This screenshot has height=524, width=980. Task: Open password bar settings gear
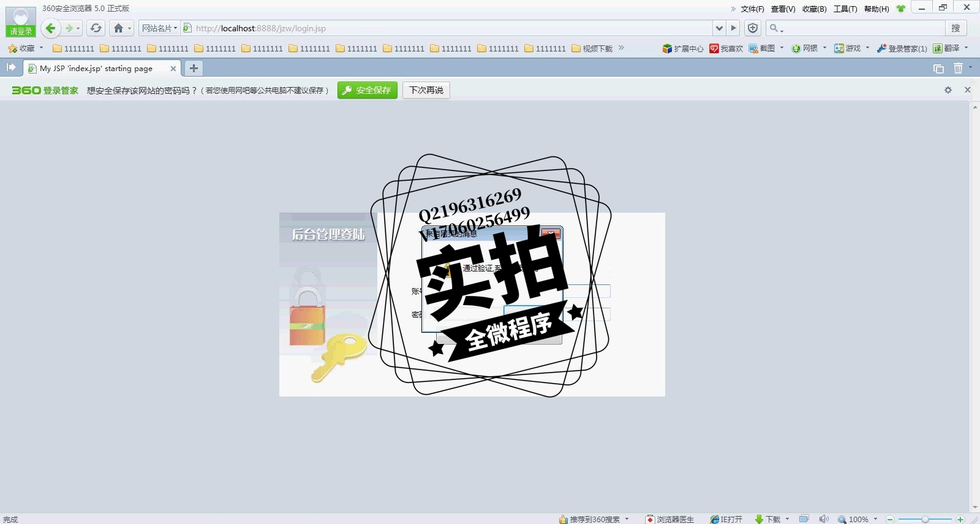[948, 90]
